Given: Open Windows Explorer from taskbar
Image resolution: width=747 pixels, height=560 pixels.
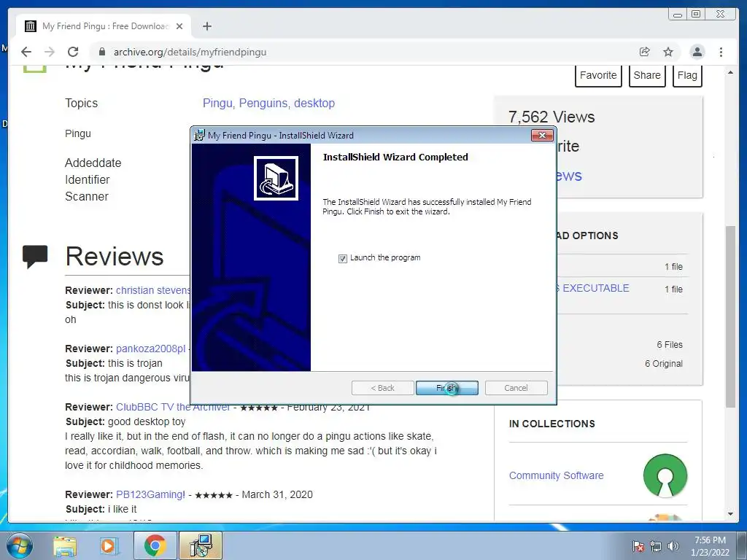Looking at the screenshot, I should tap(65, 545).
